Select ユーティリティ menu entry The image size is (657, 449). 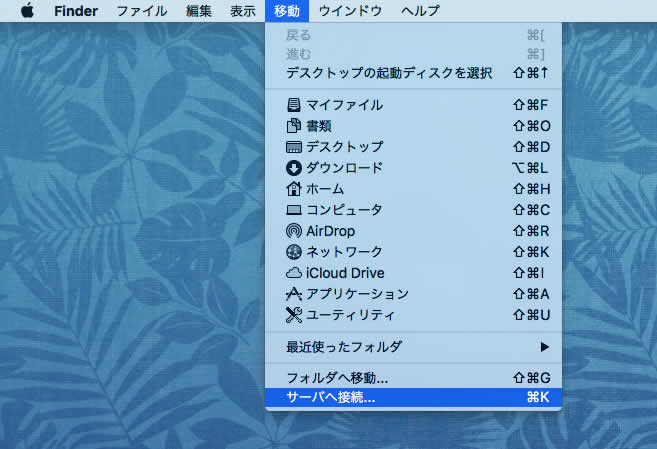pyautogui.click(x=414, y=315)
